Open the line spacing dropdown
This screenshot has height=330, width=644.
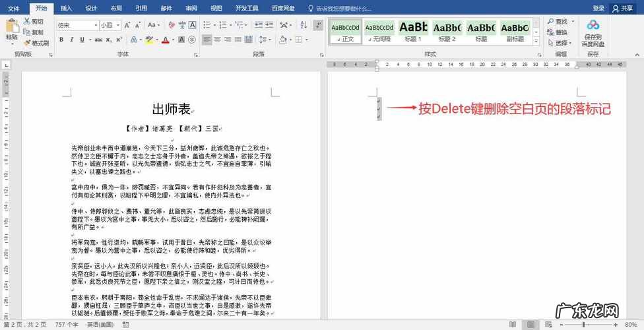(266, 40)
